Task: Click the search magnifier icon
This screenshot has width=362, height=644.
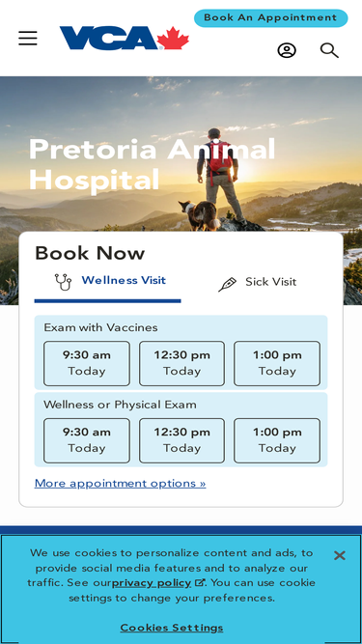Action: pos(329,50)
